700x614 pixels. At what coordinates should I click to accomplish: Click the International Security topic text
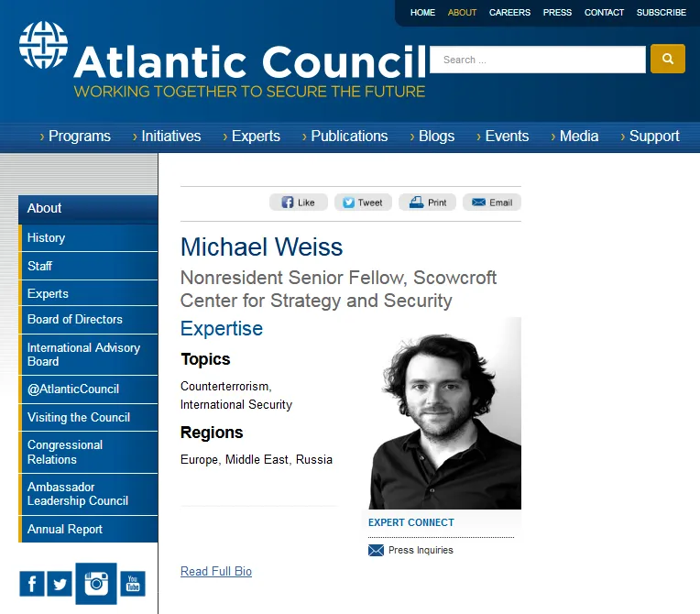point(236,404)
